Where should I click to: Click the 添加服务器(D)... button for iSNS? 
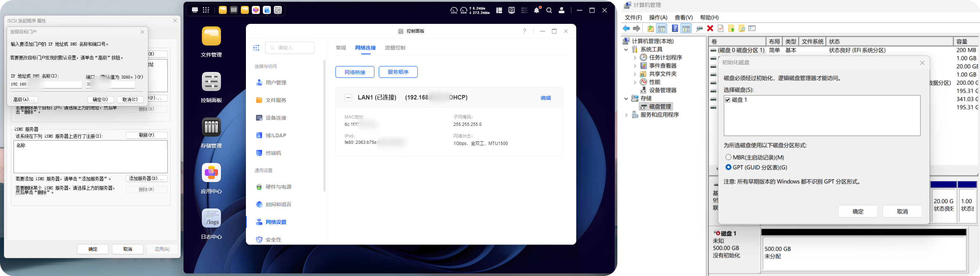(x=146, y=179)
